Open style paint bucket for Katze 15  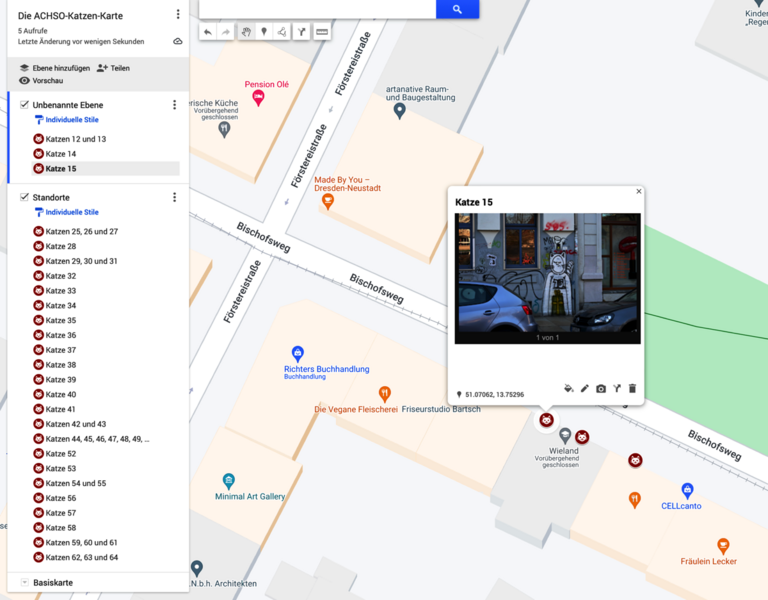point(569,388)
